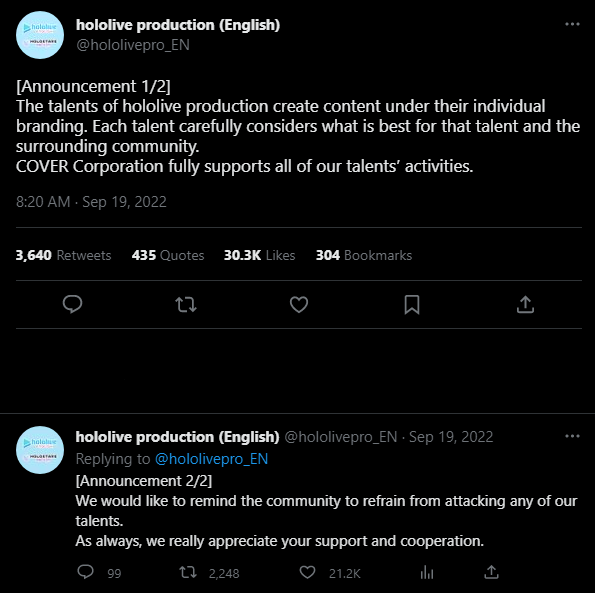Open the 8:20 AM Sep 19, 2022 timestamp
This screenshot has height=593, width=595.
tap(91, 201)
